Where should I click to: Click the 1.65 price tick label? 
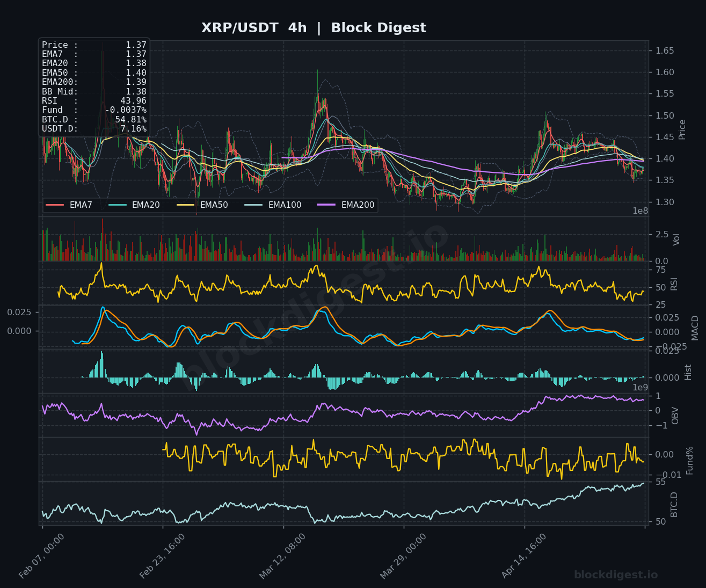[665, 51]
